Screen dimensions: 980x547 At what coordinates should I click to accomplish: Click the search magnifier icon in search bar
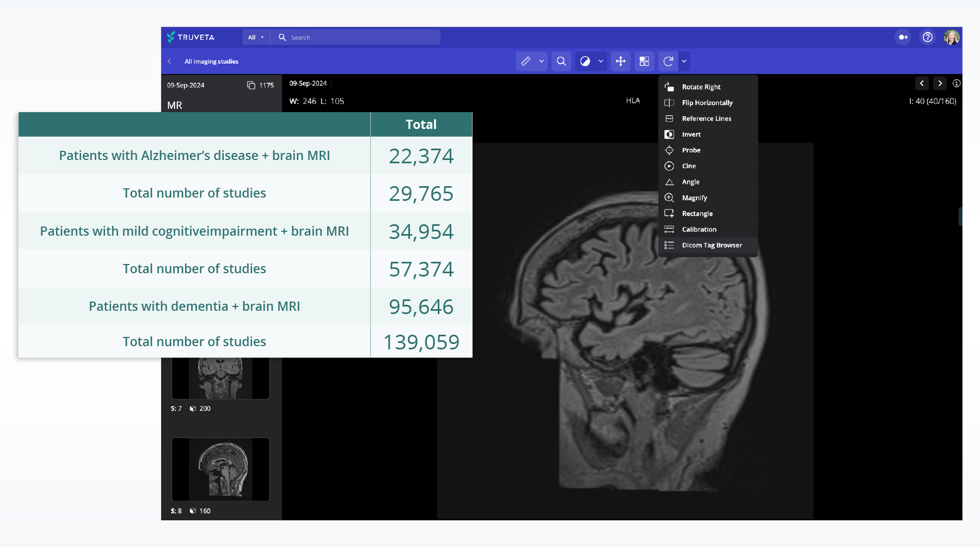tap(282, 38)
